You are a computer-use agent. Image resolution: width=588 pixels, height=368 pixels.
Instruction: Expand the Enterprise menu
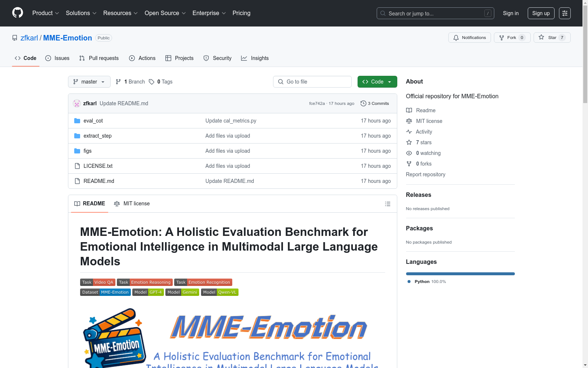[209, 13]
